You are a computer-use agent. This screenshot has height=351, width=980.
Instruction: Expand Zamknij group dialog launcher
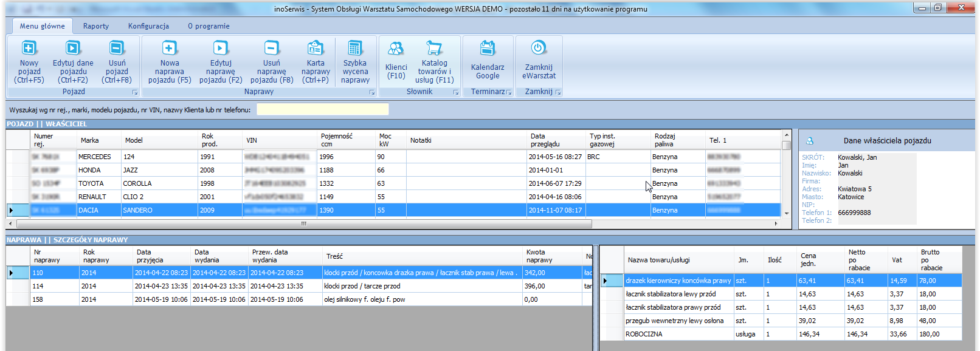pos(558,92)
